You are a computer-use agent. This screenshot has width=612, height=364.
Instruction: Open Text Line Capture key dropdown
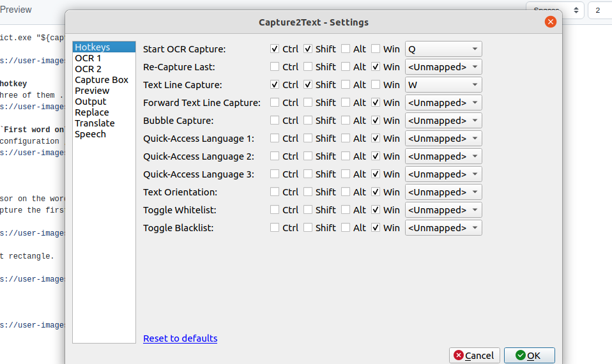pyautogui.click(x=443, y=85)
